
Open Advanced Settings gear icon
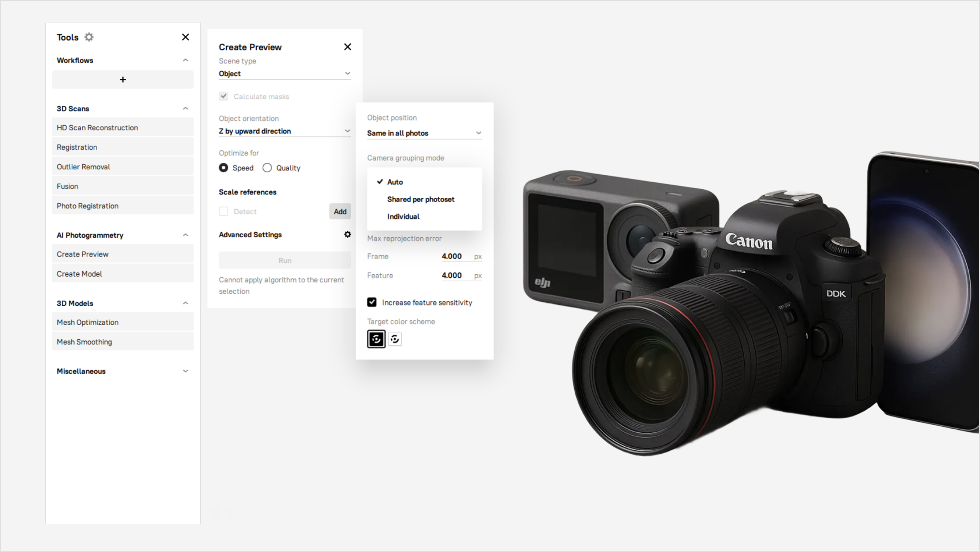[347, 234]
